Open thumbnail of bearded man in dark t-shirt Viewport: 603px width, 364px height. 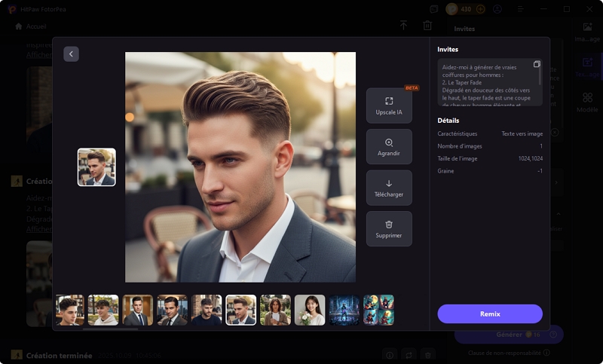207,310
